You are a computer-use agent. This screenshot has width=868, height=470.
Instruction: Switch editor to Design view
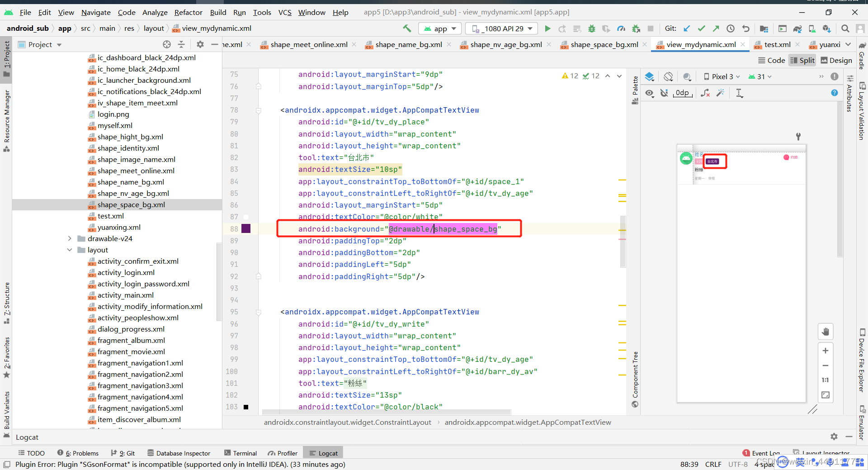pos(836,60)
